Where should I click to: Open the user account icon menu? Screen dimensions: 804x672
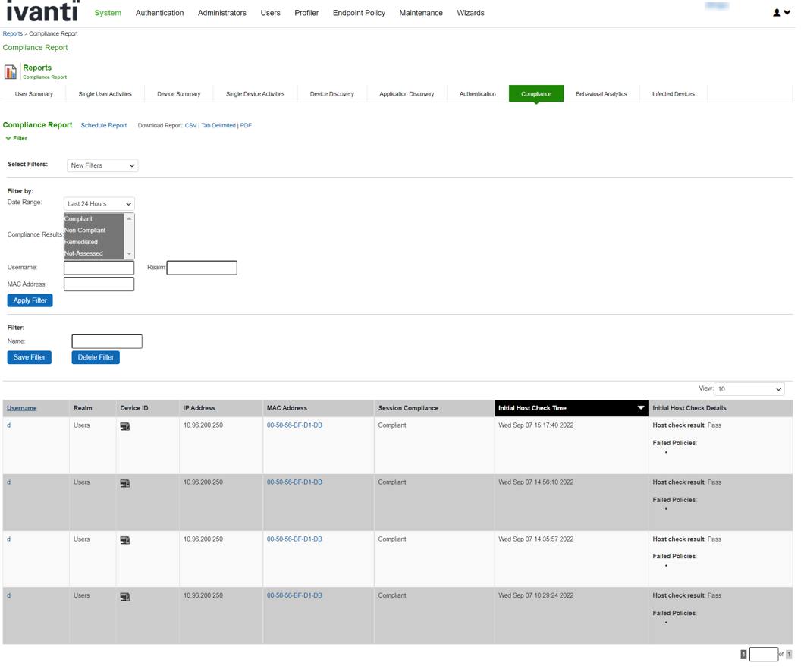click(x=781, y=13)
